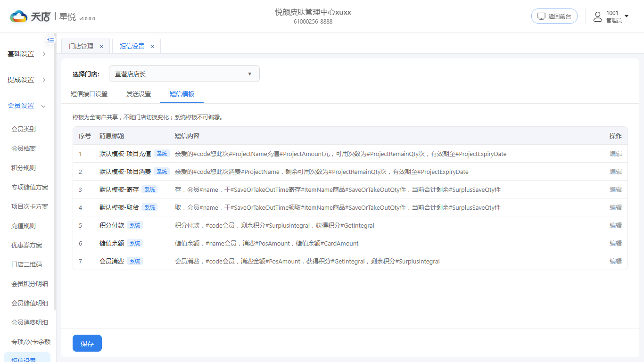The image size is (644, 362).
Task: Expand 基础设置 menu
Action: point(27,54)
